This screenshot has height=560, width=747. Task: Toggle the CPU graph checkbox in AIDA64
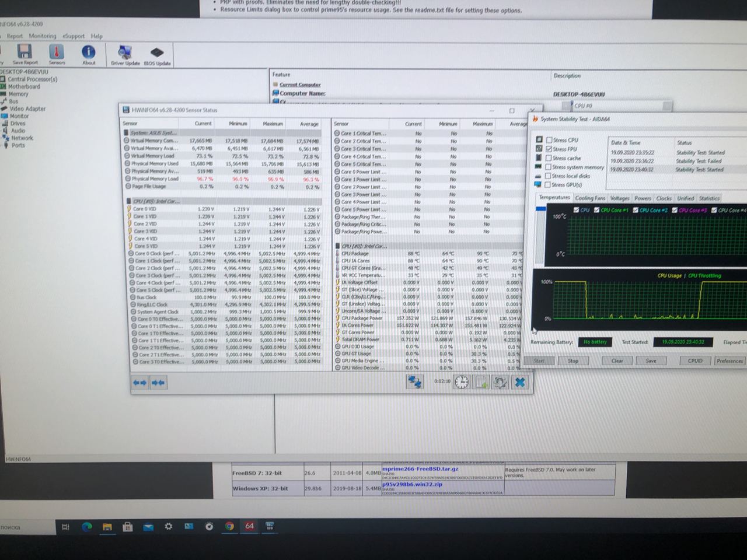577,210
